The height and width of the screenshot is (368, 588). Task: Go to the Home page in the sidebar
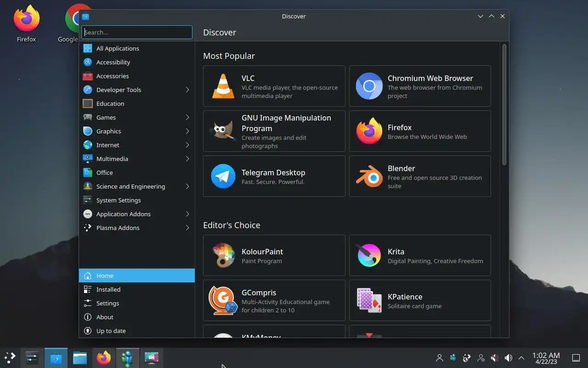coord(137,276)
